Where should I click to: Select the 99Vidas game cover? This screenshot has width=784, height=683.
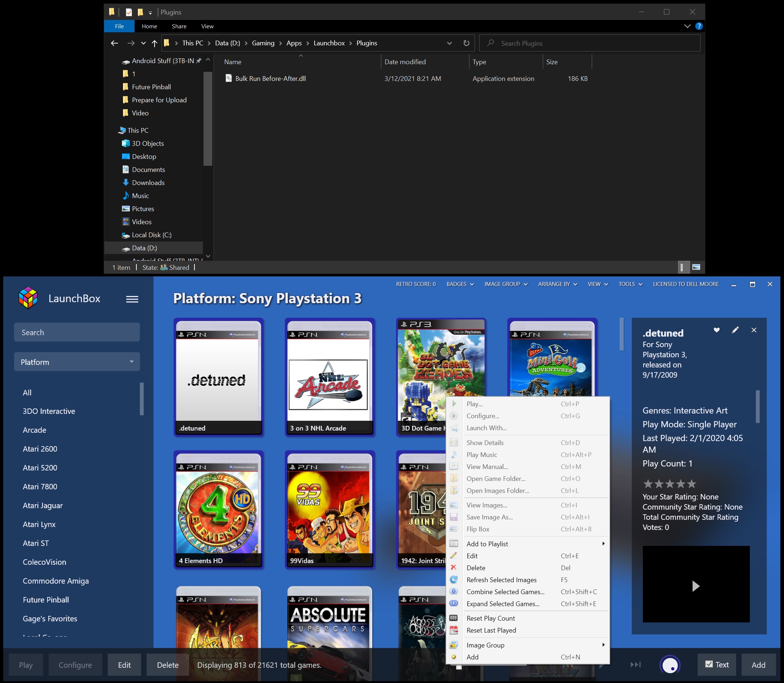click(329, 509)
